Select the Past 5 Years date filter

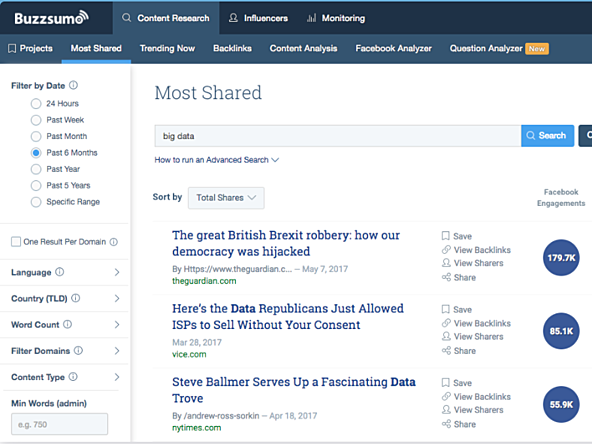tap(36, 185)
